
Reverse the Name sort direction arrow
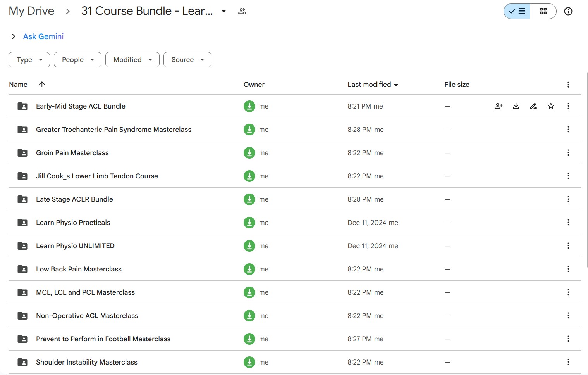[42, 85]
